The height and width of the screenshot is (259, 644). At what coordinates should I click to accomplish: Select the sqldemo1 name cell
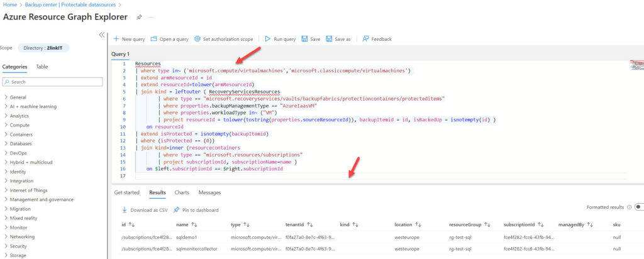[187, 237]
